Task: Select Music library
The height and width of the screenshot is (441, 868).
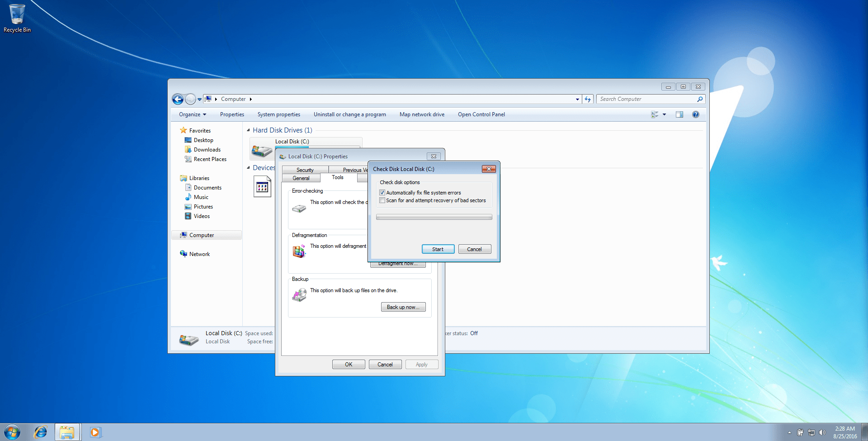Action: point(201,197)
